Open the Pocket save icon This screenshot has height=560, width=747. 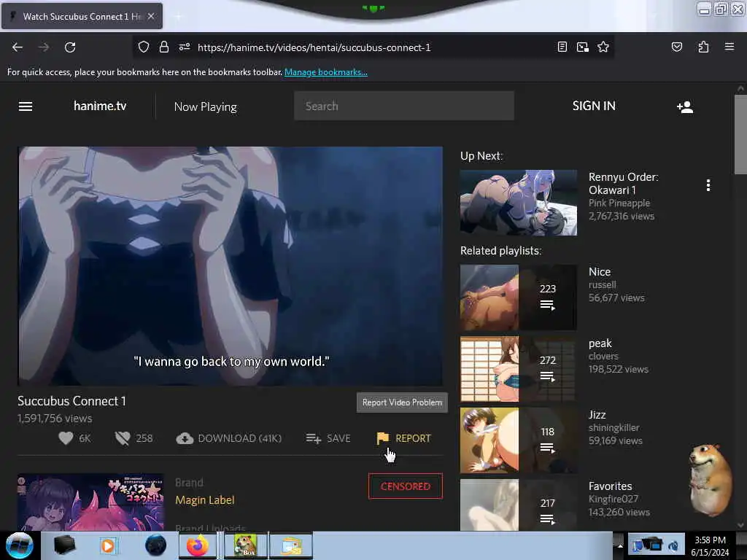point(676,47)
